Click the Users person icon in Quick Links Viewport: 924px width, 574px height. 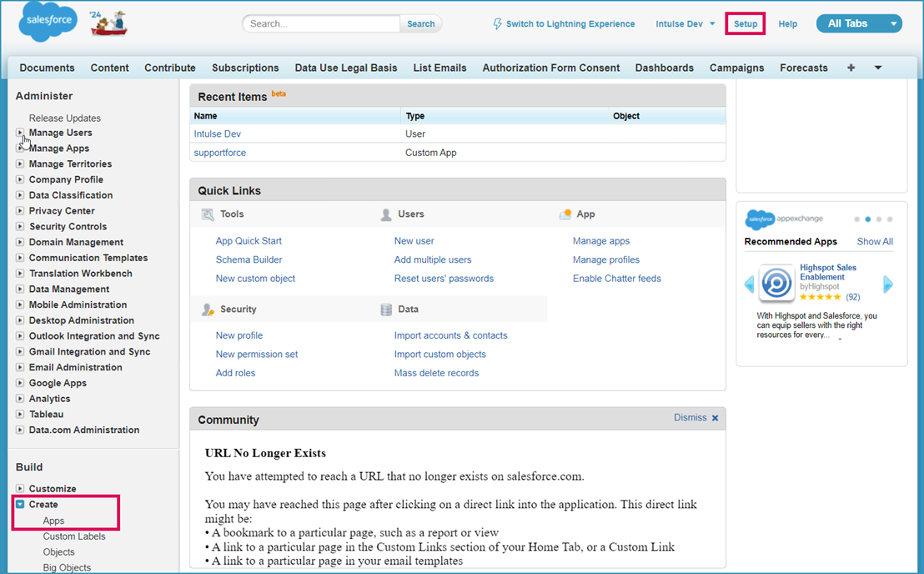point(386,214)
